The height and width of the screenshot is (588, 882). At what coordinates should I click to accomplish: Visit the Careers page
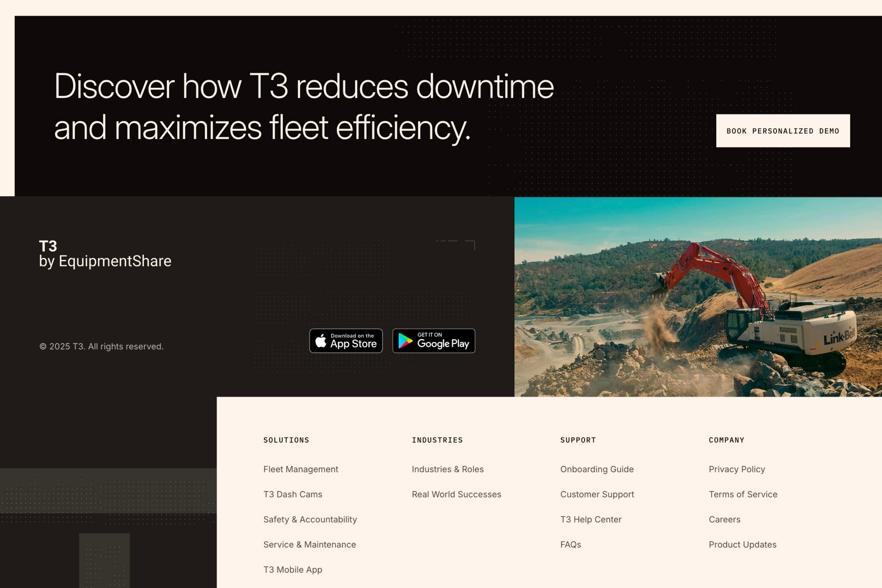pos(724,519)
